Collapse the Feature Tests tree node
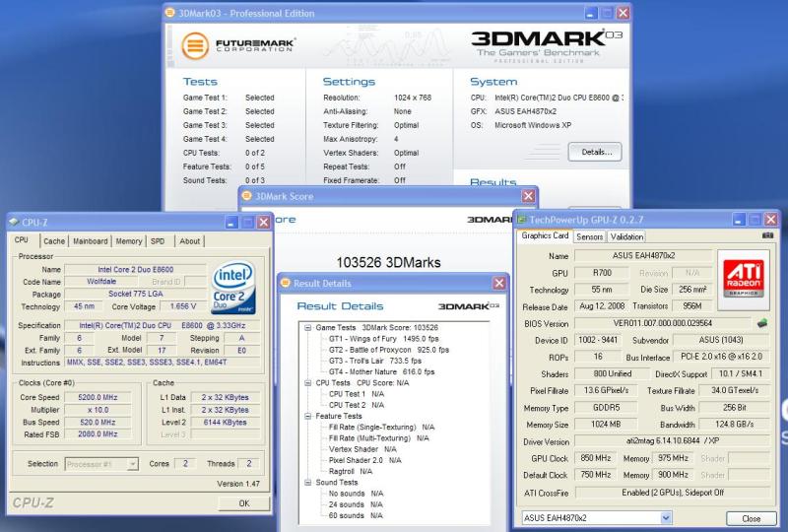Image resolution: width=788 pixels, height=532 pixels. pos(307,416)
